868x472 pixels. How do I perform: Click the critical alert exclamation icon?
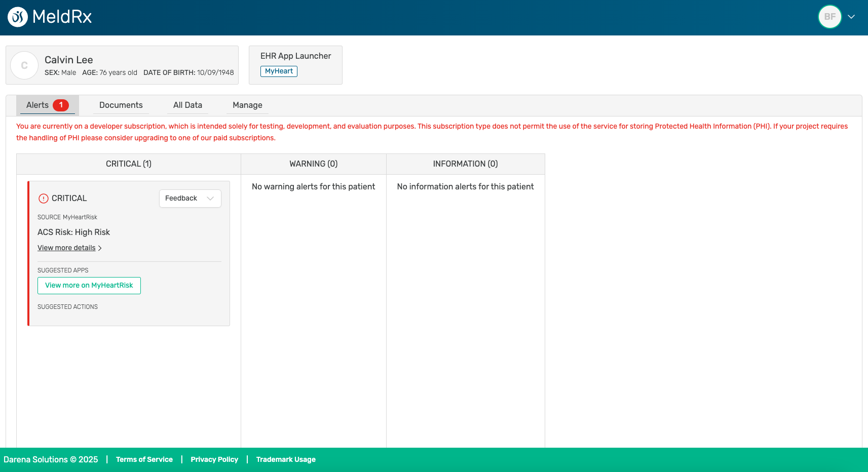(44, 199)
